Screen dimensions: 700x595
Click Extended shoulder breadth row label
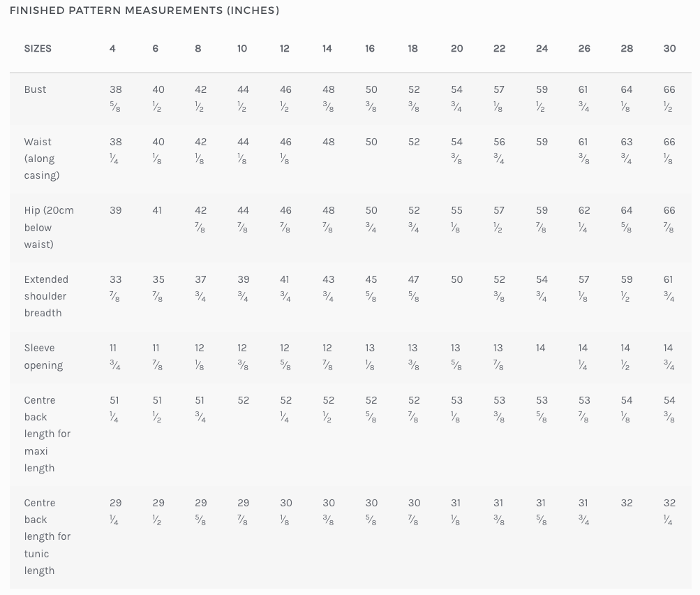coord(46,296)
